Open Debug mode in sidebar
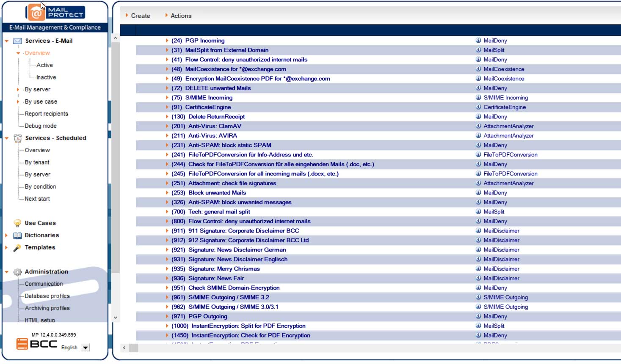The height and width of the screenshot is (364, 621). tap(41, 126)
